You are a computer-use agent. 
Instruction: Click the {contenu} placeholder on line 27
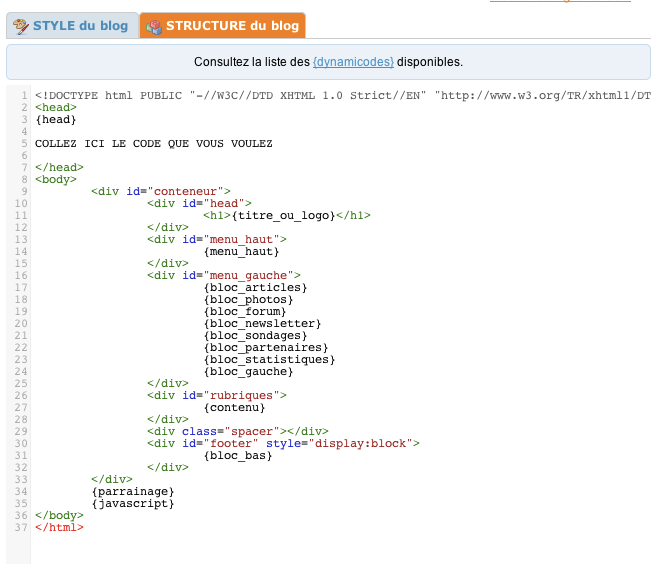(x=234, y=408)
